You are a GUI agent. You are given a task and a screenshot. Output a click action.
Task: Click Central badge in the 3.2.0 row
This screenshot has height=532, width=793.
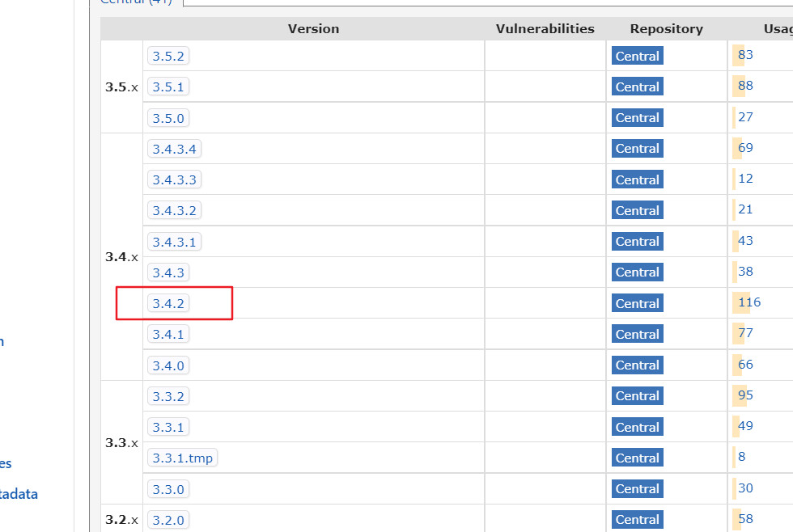pyautogui.click(x=638, y=520)
